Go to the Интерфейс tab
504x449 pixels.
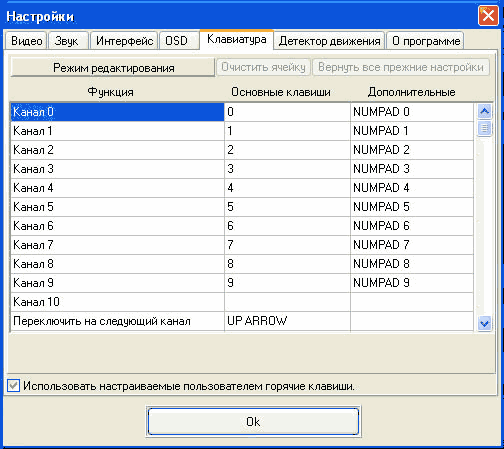pyautogui.click(x=124, y=41)
